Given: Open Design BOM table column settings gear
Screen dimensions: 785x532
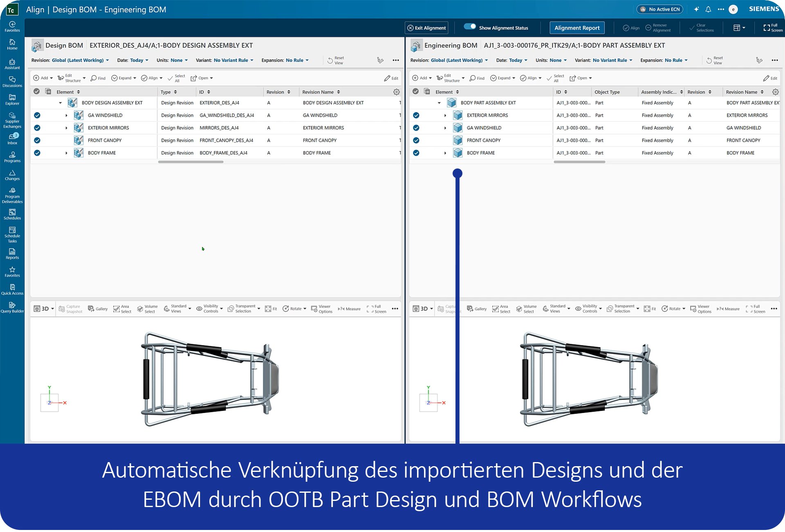Looking at the screenshot, I should [396, 92].
